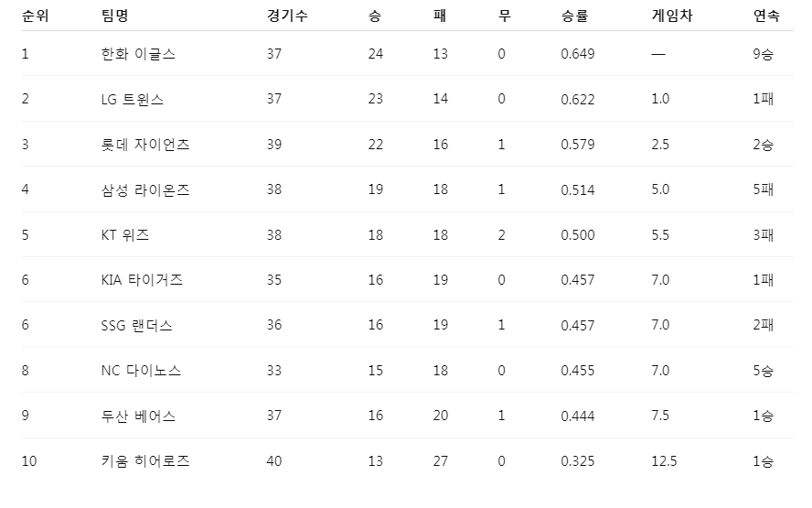Open the NC 다이노스 team entry
812x508 pixels.
[x=141, y=371]
